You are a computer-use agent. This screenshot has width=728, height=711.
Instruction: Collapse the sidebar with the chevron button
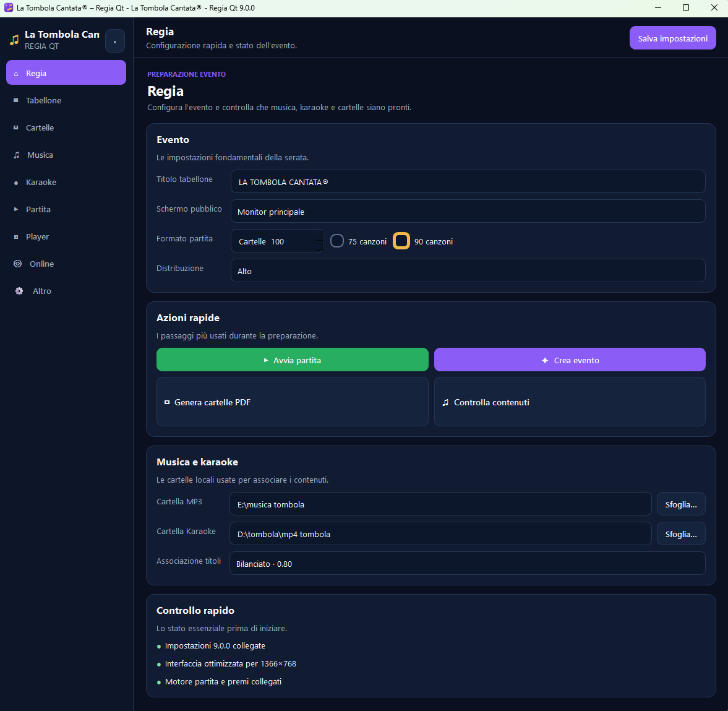coord(115,41)
